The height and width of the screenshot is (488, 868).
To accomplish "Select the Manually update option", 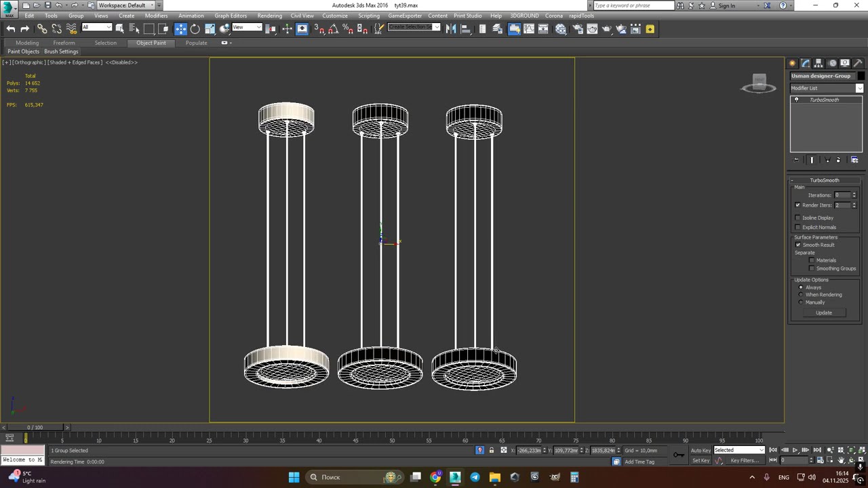I will [x=801, y=302].
